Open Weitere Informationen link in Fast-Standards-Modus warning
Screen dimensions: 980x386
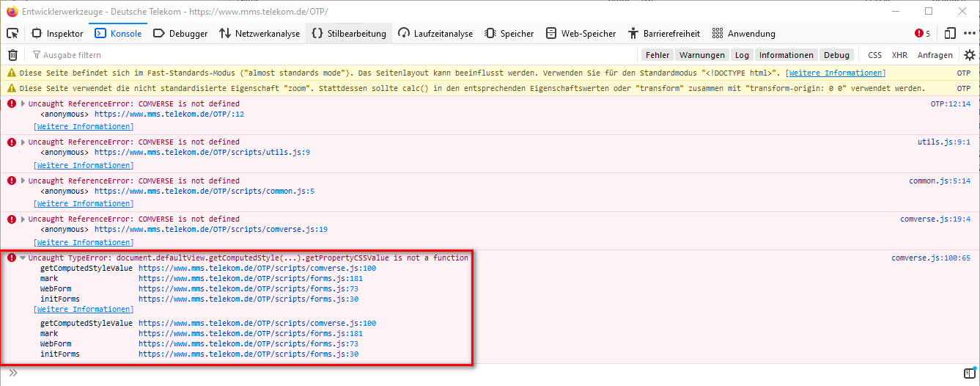pyautogui.click(x=836, y=73)
